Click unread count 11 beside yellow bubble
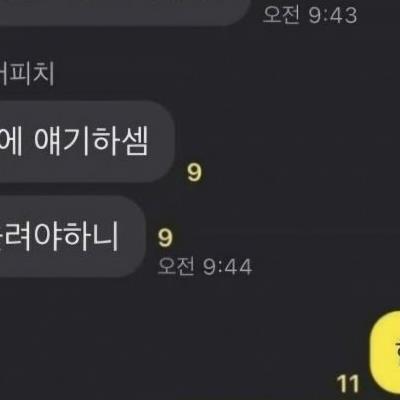This screenshot has height=400, width=400. click(348, 384)
